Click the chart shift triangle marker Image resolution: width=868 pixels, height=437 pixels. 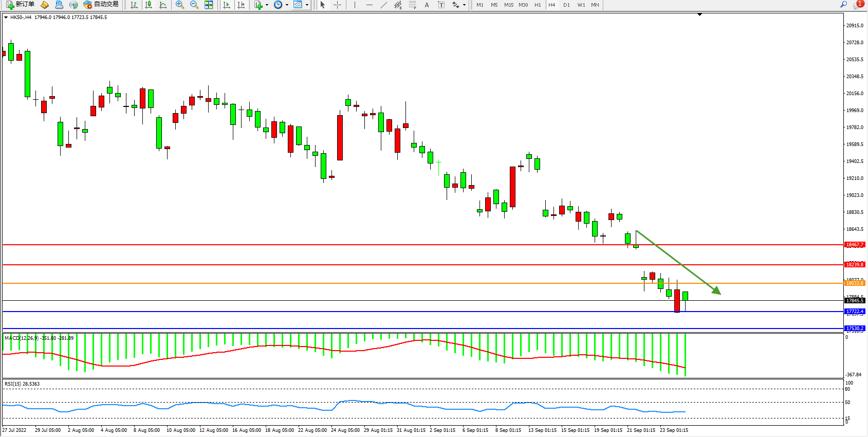(x=699, y=14)
